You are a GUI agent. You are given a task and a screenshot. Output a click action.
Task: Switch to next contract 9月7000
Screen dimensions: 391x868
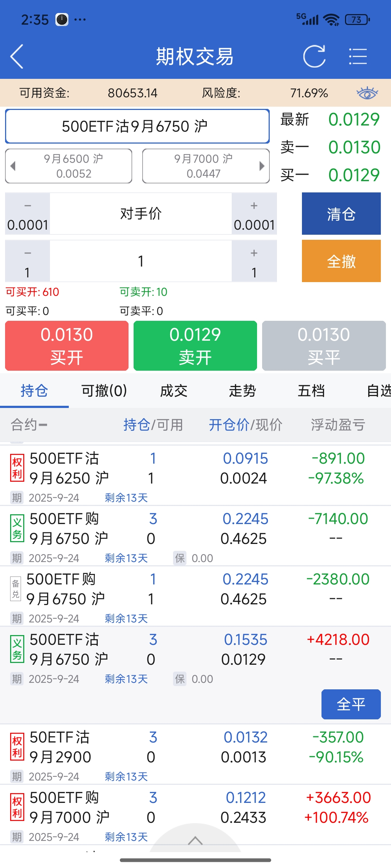tap(206, 166)
